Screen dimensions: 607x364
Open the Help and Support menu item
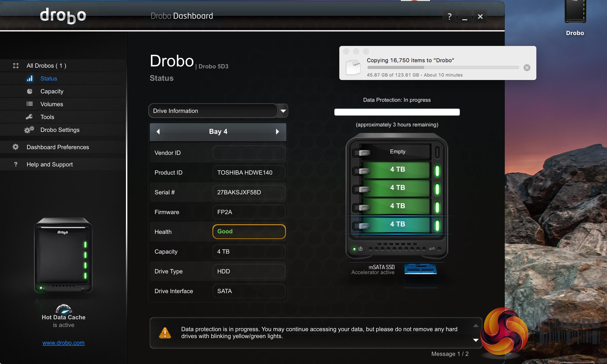[49, 164]
